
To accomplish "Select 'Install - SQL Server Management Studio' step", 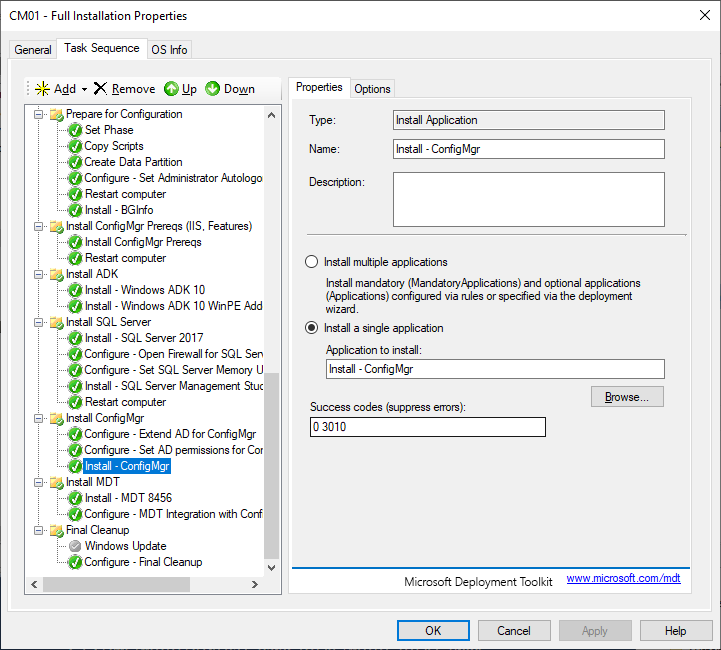I will click(x=173, y=386).
